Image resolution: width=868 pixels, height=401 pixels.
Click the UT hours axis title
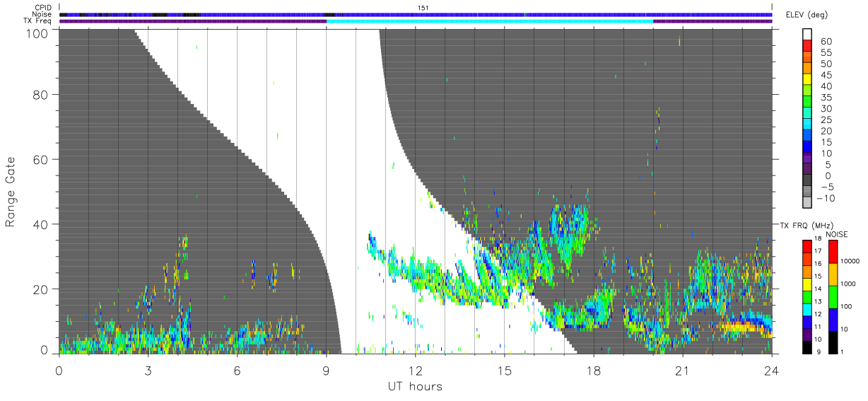414,386
